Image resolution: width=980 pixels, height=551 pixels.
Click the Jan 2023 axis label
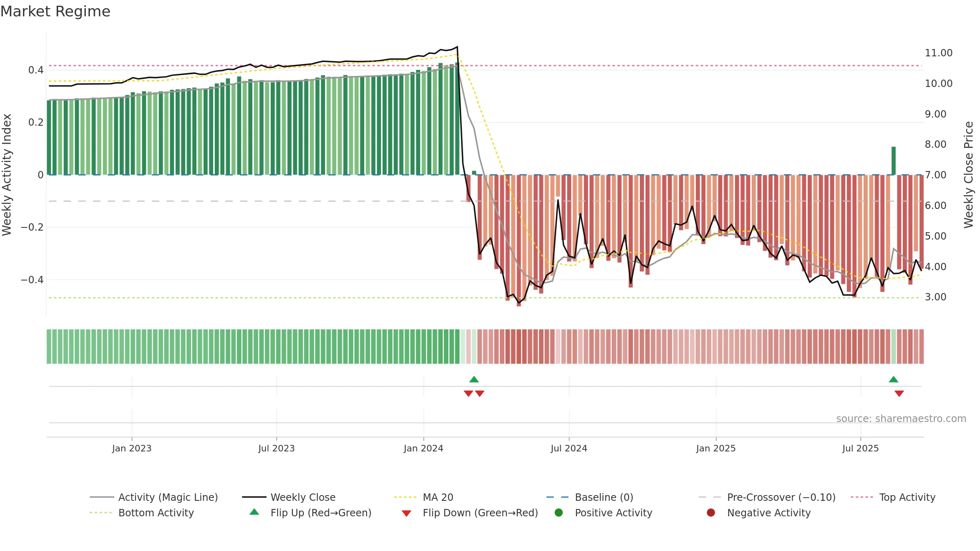point(132,448)
